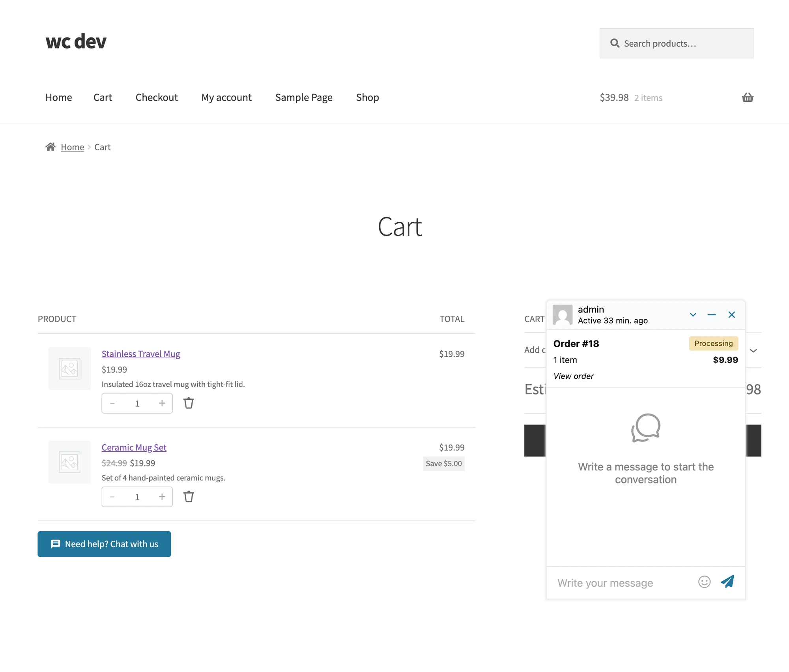The height and width of the screenshot is (672, 789).
Task: Edit Ceramic Mug Set quantity field
Action: click(137, 496)
